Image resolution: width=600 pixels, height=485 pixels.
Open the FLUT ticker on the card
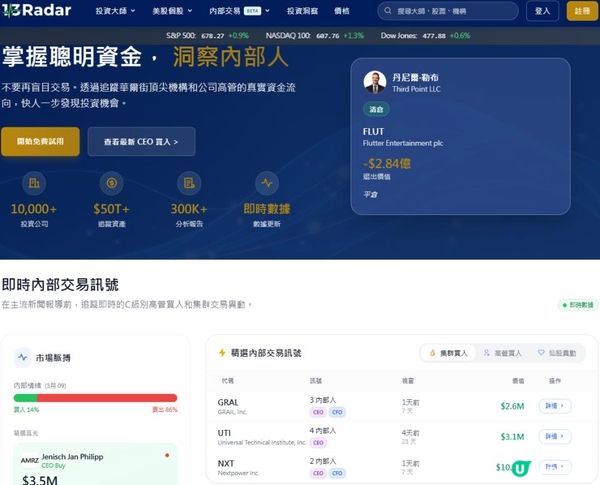[x=373, y=132]
